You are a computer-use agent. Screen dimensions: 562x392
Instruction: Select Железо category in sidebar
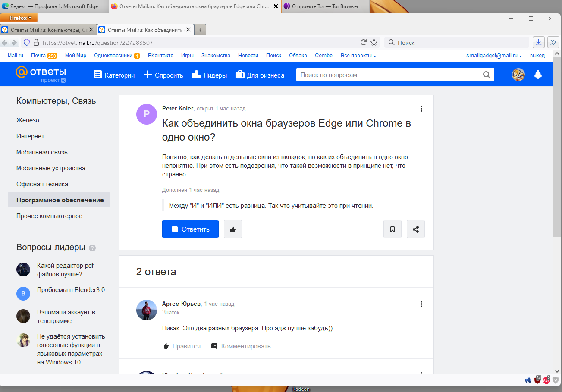tap(28, 120)
